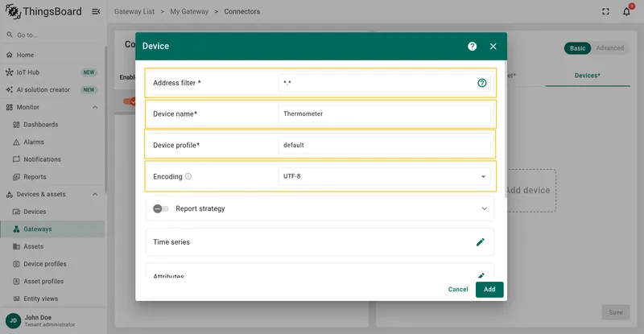This screenshot has width=644, height=334.
Task: Open Asset profiles in sidebar
Action: click(x=52, y=282)
